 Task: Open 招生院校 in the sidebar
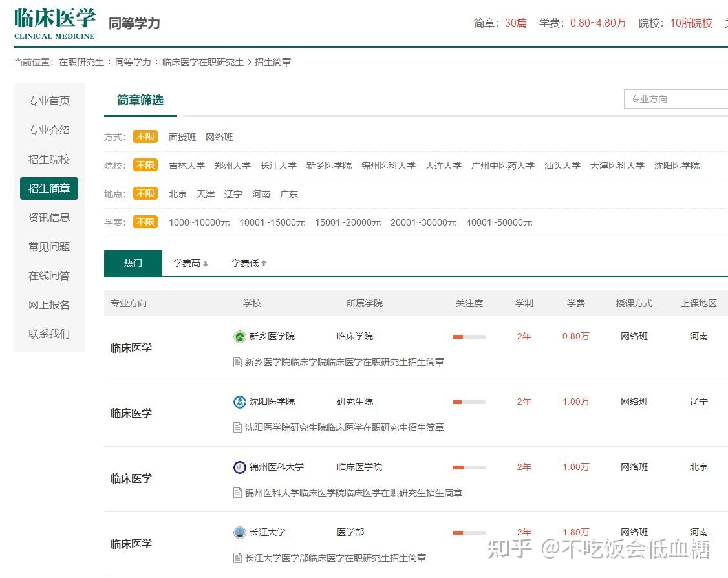pyautogui.click(x=49, y=160)
